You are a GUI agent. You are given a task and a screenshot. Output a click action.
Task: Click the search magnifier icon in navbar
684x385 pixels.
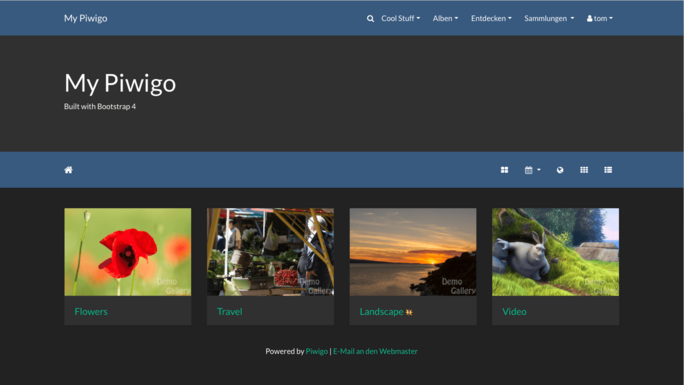pyautogui.click(x=370, y=18)
